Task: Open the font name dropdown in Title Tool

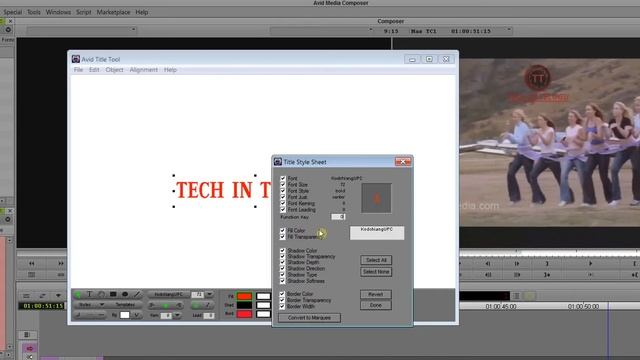Action: tap(169, 294)
